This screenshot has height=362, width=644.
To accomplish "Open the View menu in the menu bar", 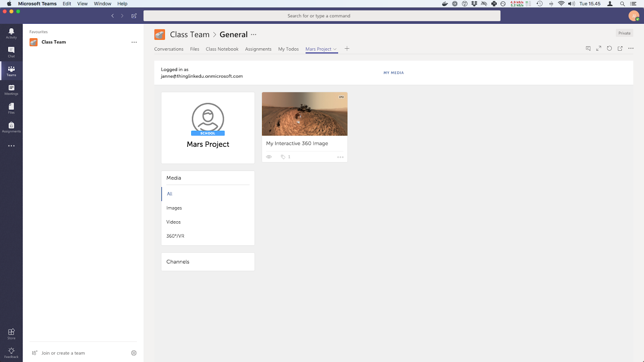I will pos(83,4).
